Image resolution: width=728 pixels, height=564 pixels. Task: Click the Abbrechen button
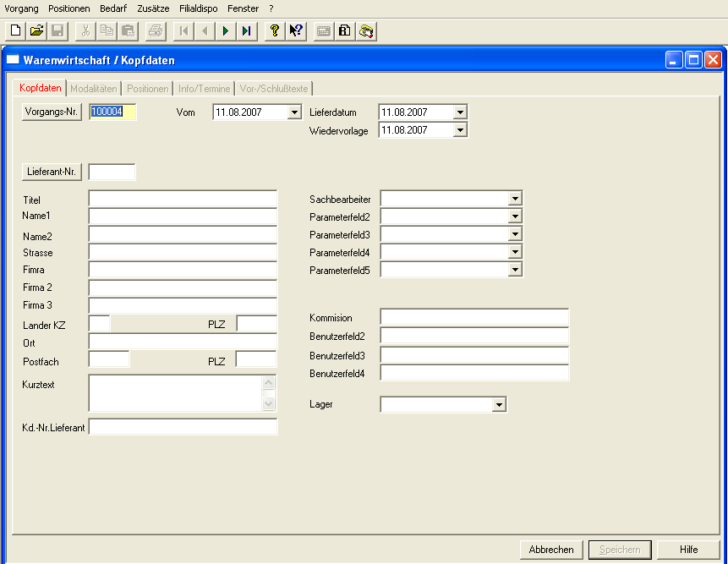551,550
